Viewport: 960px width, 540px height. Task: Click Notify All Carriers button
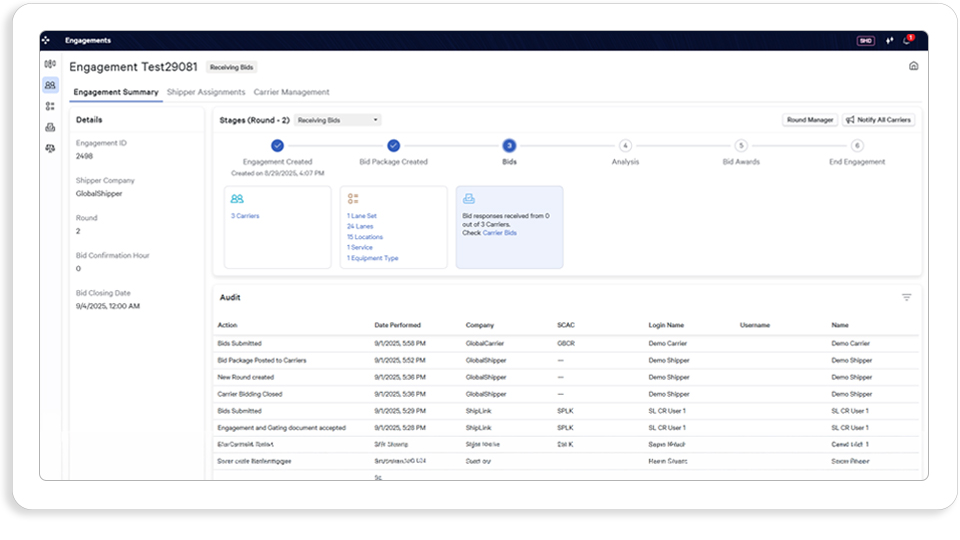point(879,120)
